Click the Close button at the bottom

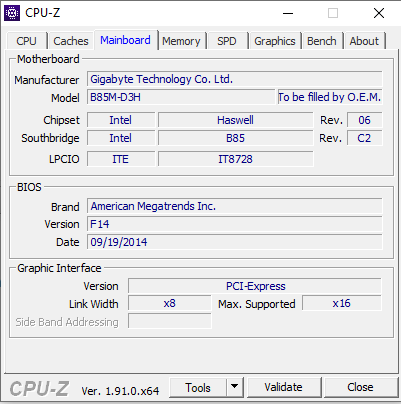tap(360, 387)
